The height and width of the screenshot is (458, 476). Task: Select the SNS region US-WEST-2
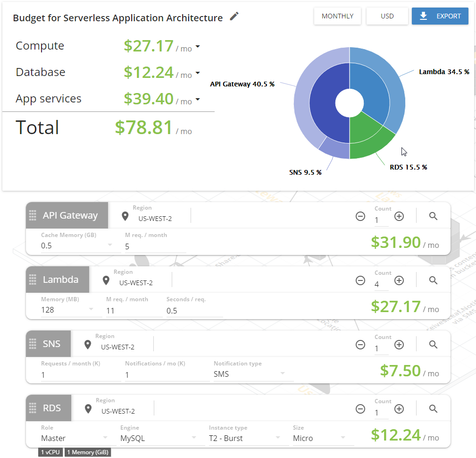118,347
